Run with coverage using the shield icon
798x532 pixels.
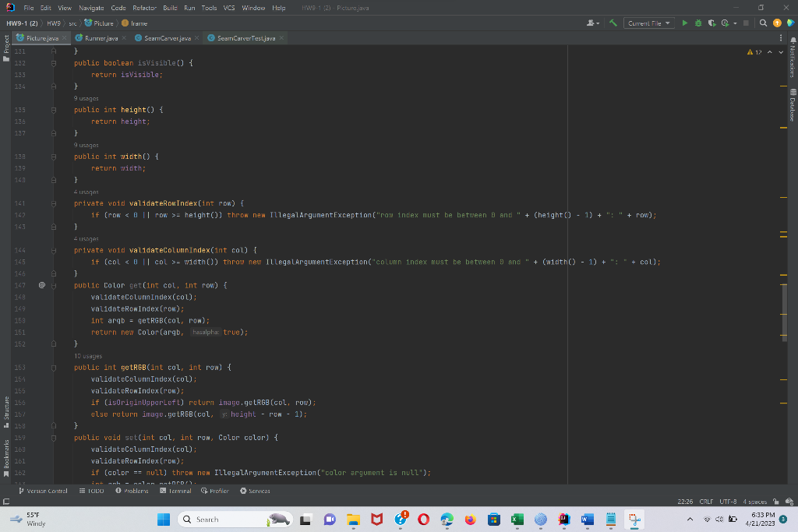tap(712, 23)
